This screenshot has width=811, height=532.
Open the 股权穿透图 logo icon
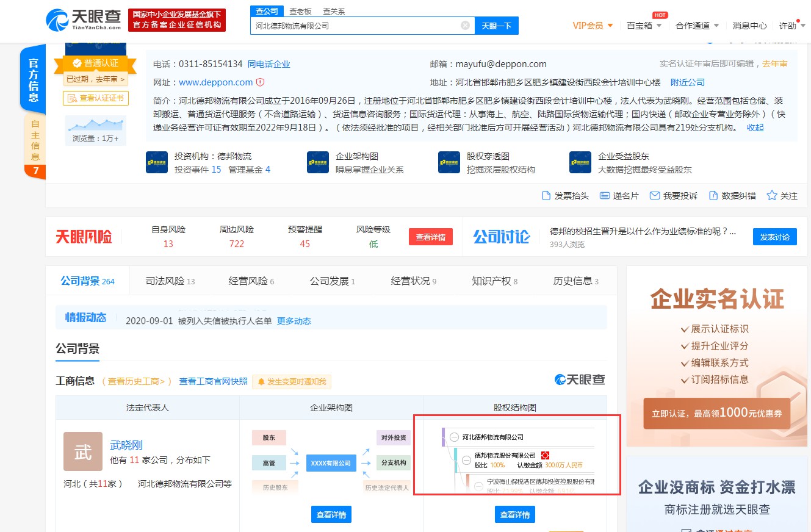(449, 163)
